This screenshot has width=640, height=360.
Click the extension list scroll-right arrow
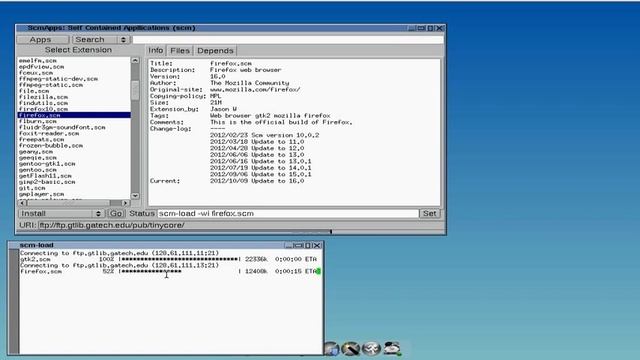(126, 203)
